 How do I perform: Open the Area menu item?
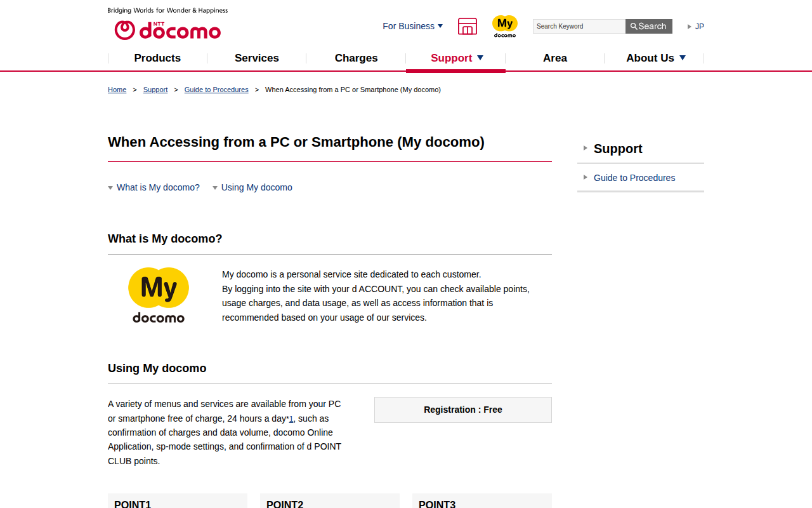(x=555, y=58)
